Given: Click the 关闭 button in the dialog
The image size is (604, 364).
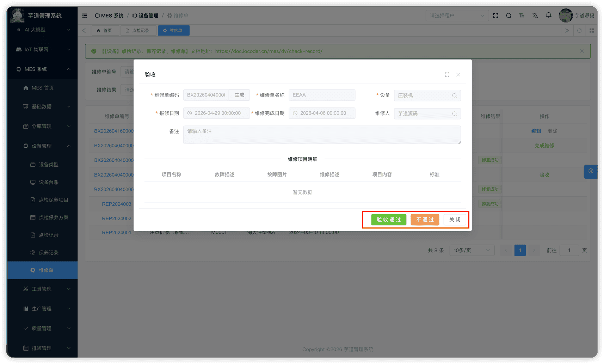Looking at the screenshot, I should coord(455,220).
